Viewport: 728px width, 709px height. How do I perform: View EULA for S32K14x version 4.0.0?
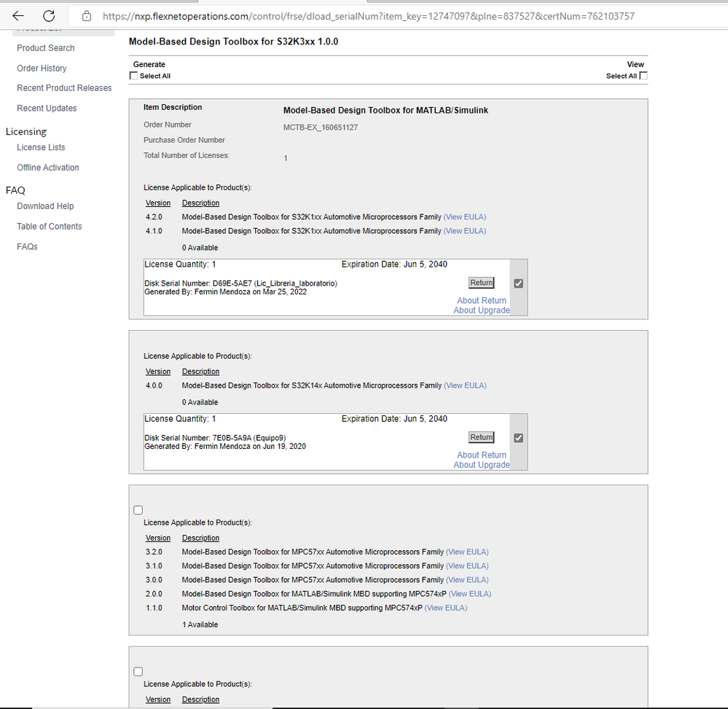tap(465, 385)
